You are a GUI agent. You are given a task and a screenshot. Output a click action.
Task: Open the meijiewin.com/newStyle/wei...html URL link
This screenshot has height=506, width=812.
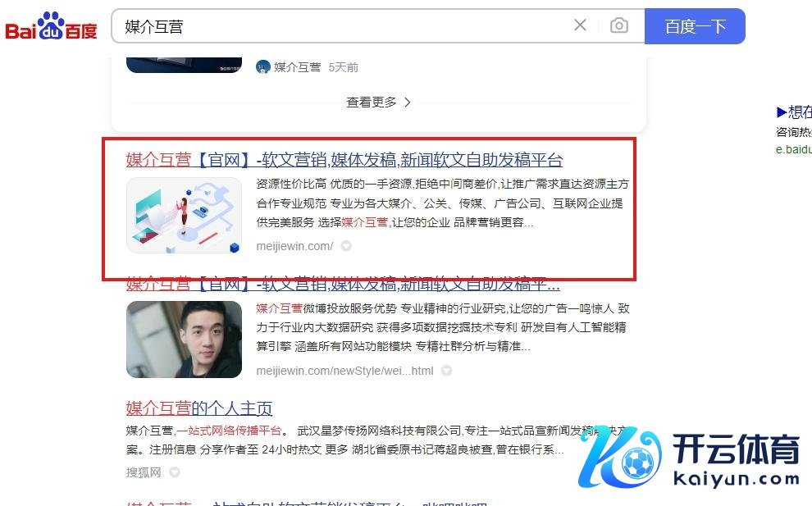(344, 371)
